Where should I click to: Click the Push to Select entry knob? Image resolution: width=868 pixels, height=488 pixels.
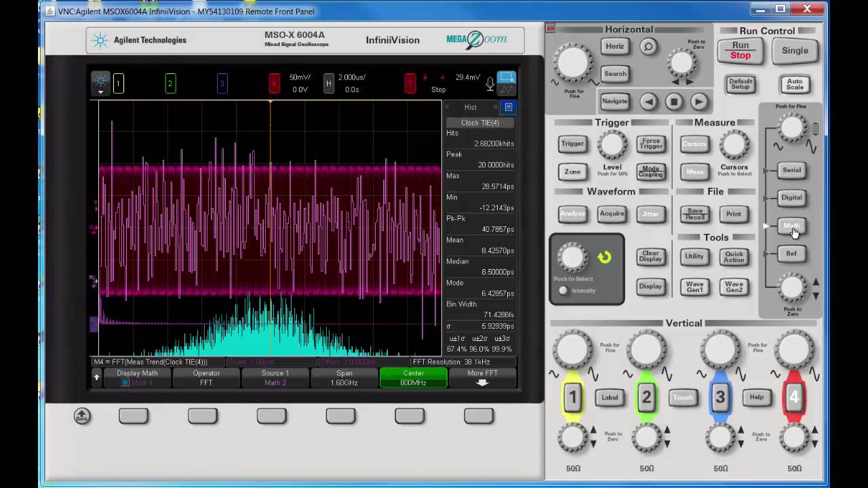[572, 258]
